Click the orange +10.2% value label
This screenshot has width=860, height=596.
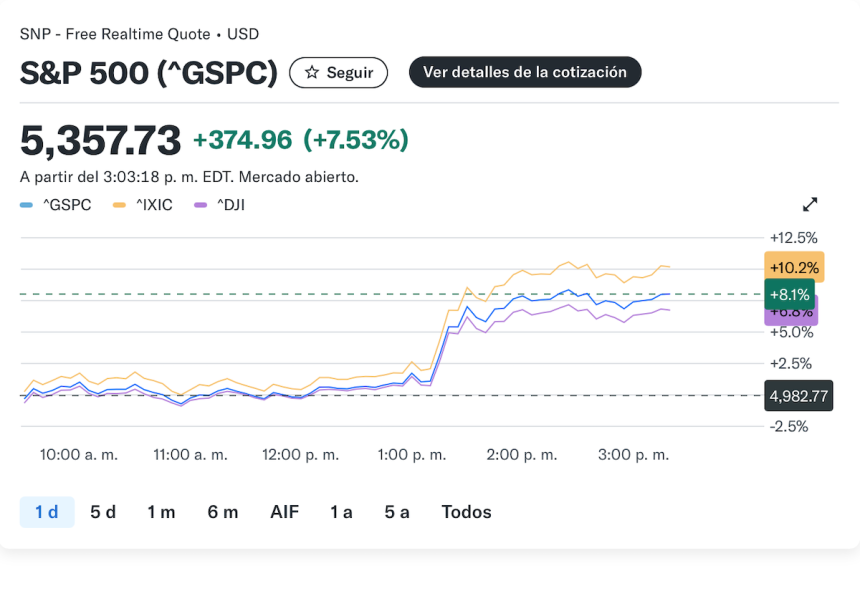point(793,266)
